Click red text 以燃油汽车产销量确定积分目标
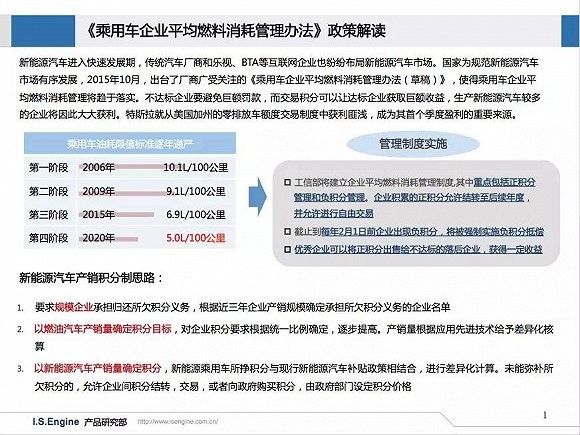The image size is (580, 435). click(103, 329)
